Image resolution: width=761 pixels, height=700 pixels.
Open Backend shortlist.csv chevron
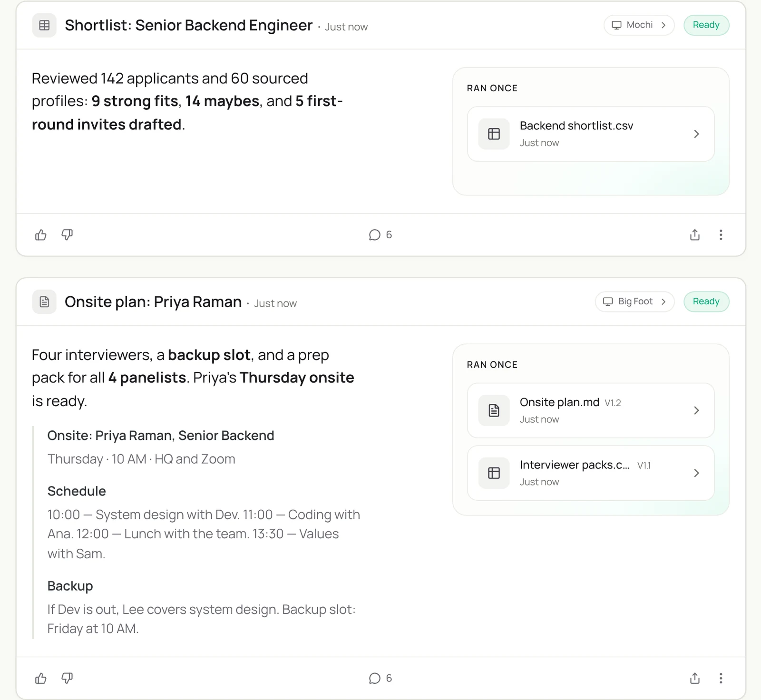coord(696,134)
